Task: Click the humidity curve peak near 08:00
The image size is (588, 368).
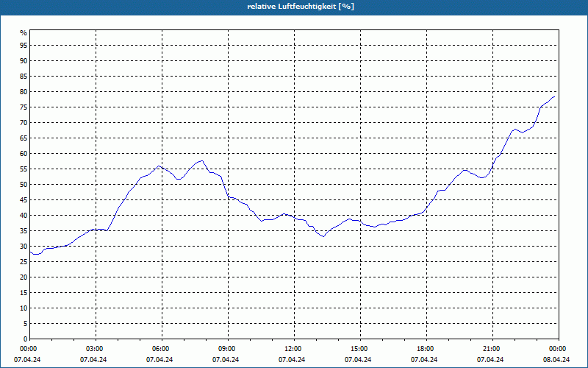Action: (x=201, y=160)
